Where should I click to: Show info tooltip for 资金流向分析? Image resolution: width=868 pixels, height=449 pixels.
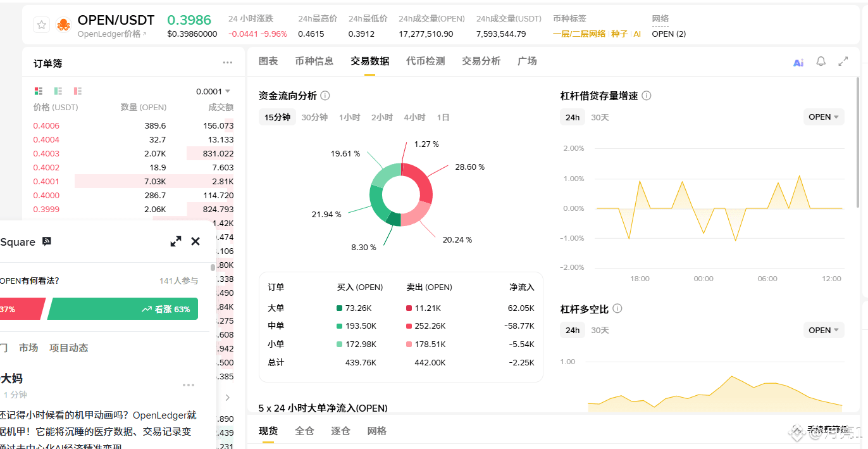click(x=325, y=96)
